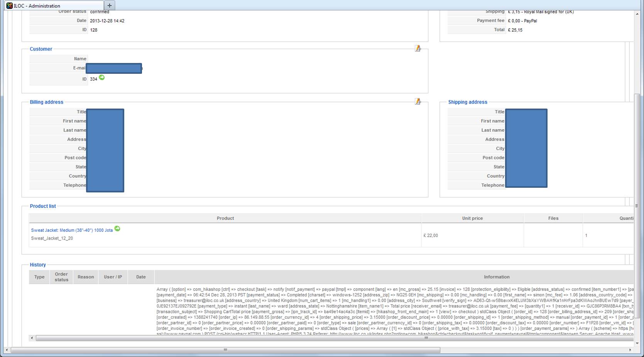Click the Billing address section heading
The width and height of the screenshot is (644, 357).
coord(47,102)
